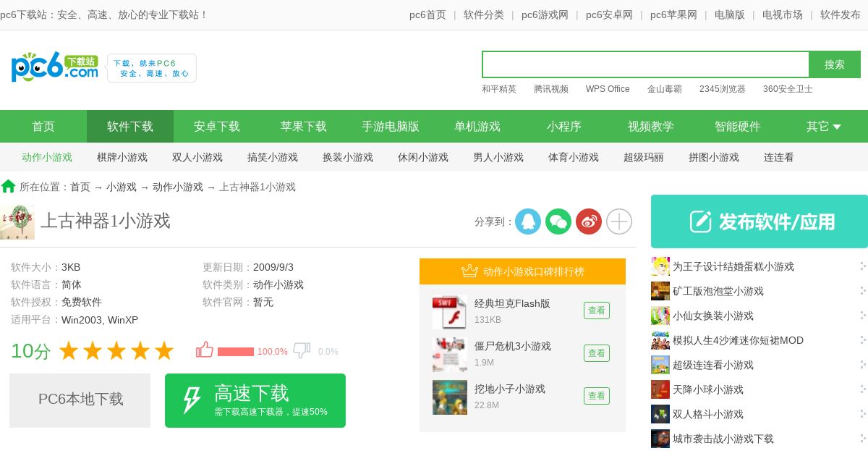868x456 pixels.
Task: Click the green 搜索 button
Action: tap(835, 64)
